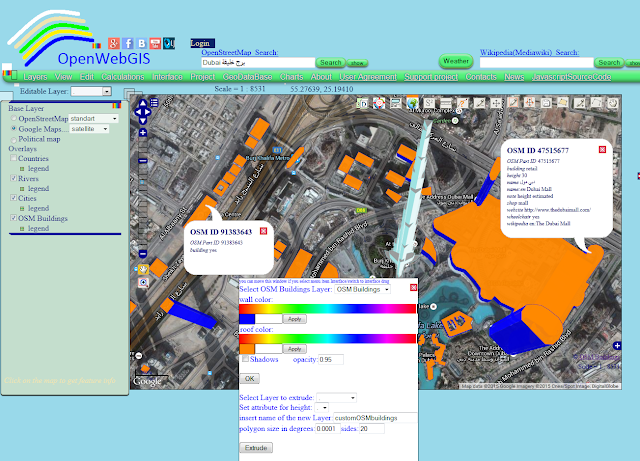Open the Layers menu
This screenshot has width=640, height=461.
pos(35,77)
